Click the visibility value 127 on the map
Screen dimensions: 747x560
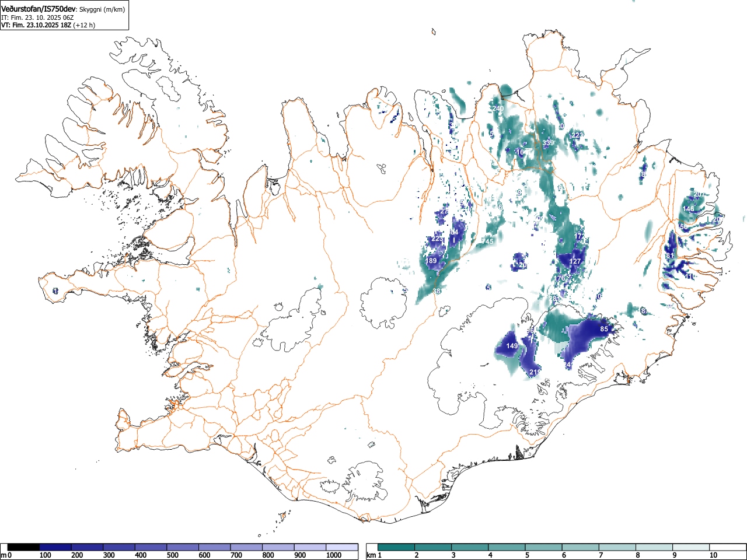coord(575,261)
